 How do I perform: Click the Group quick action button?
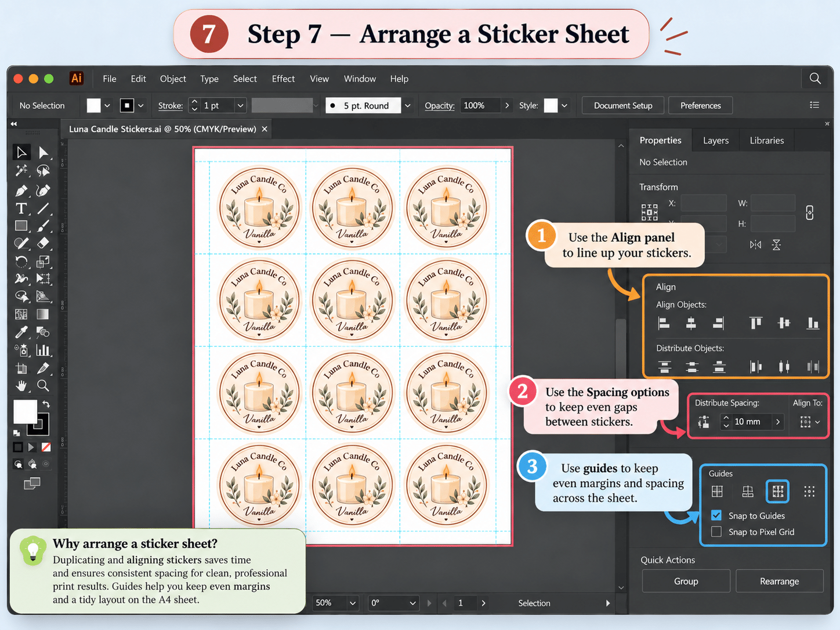coord(686,581)
